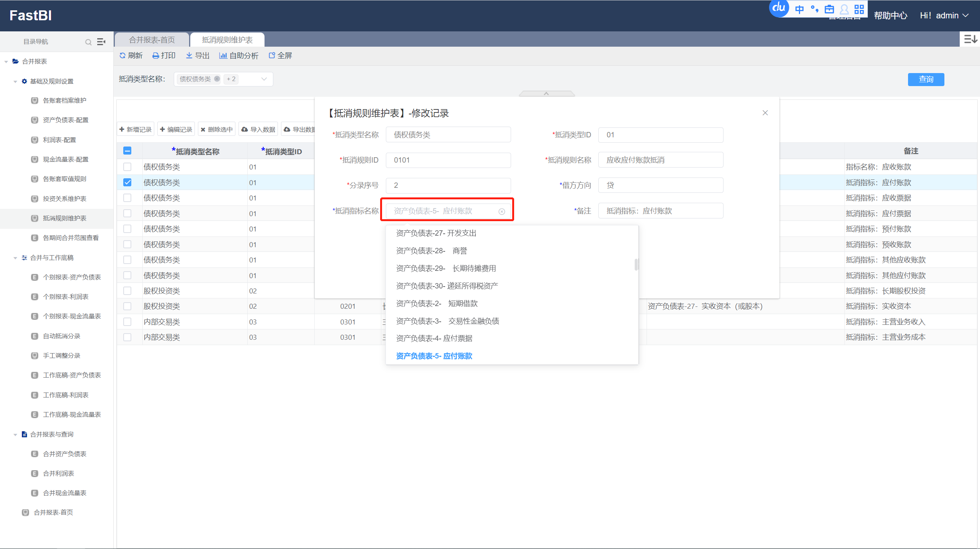
Task: Open self-service analysis chart icon
Action: tap(223, 55)
